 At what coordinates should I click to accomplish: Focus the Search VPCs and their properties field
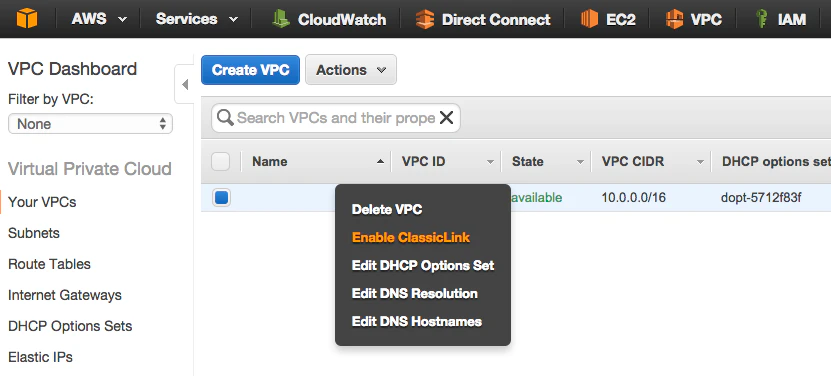pos(336,118)
